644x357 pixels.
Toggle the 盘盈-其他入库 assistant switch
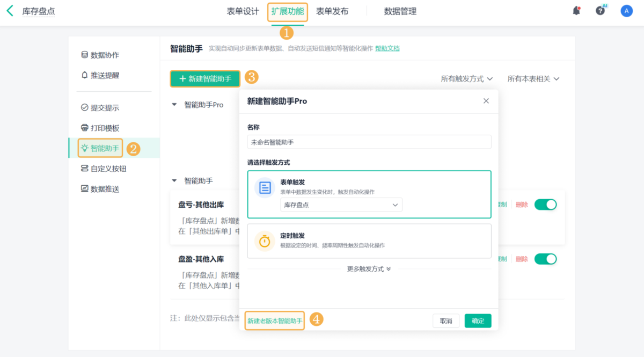pos(546,259)
